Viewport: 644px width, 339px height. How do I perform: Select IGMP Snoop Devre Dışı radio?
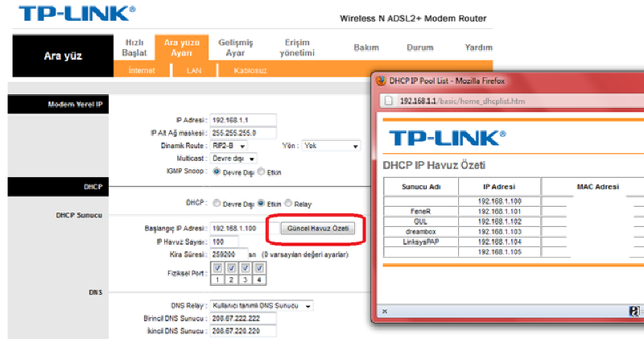(217, 172)
